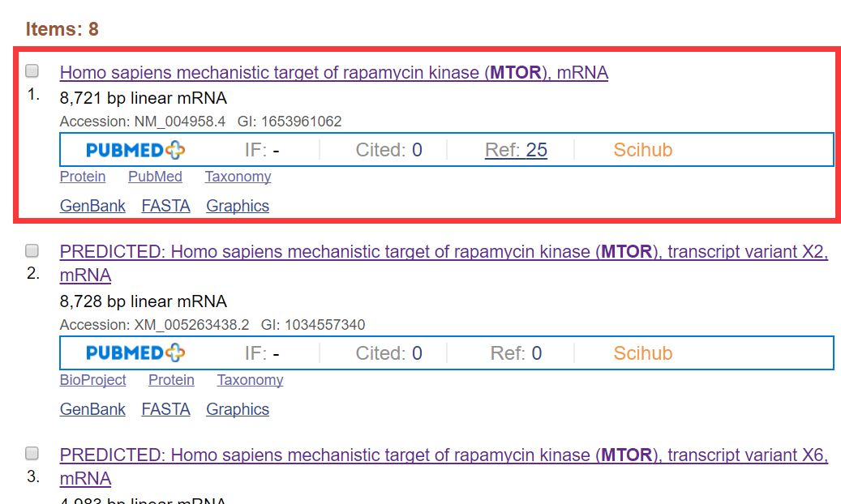Open BioProject link under second result
The width and height of the screenshot is (841, 504).
92,379
